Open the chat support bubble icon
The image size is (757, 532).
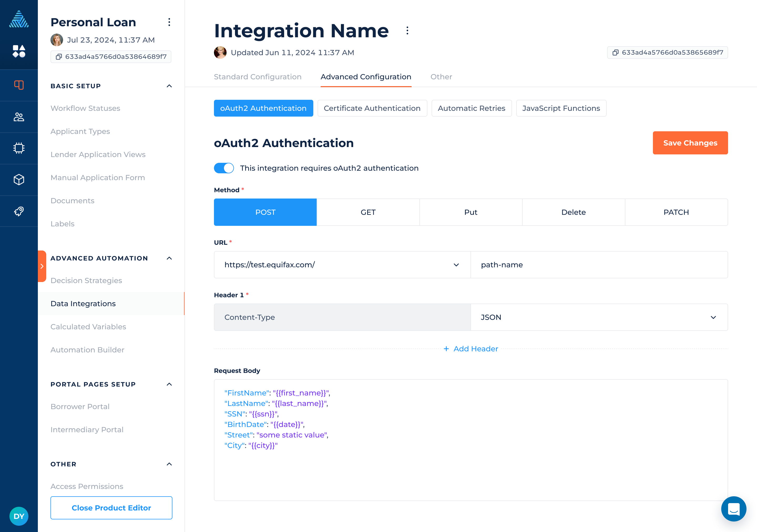point(733,508)
